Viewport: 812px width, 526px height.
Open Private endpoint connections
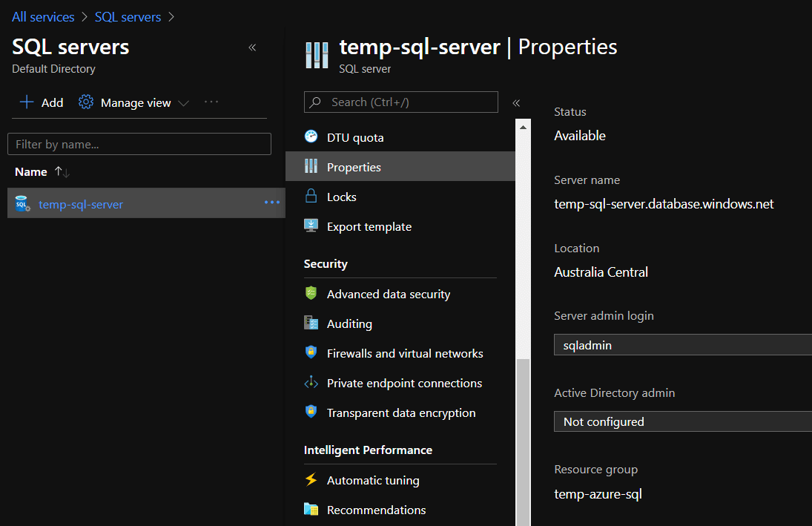pyautogui.click(x=400, y=383)
